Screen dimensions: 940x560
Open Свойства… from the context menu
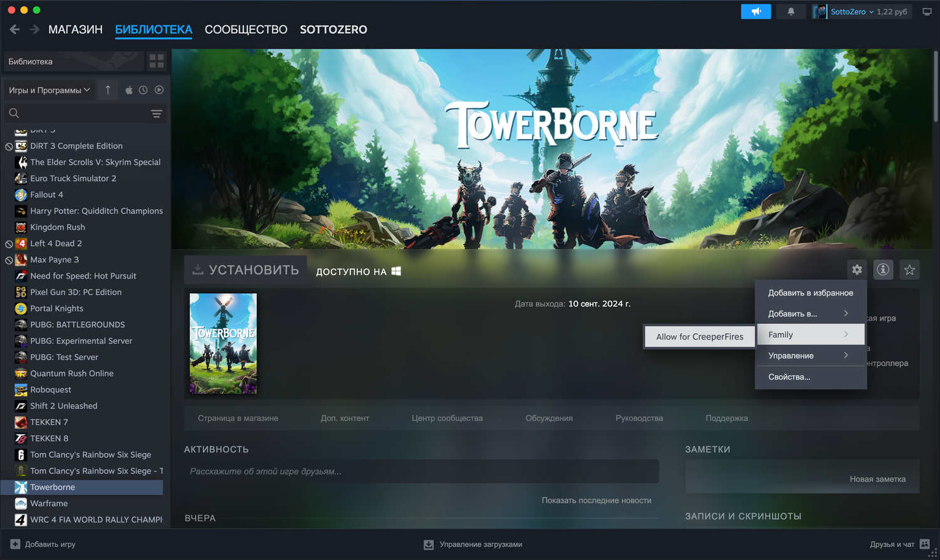pyautogui.click(x=811, y=376)
